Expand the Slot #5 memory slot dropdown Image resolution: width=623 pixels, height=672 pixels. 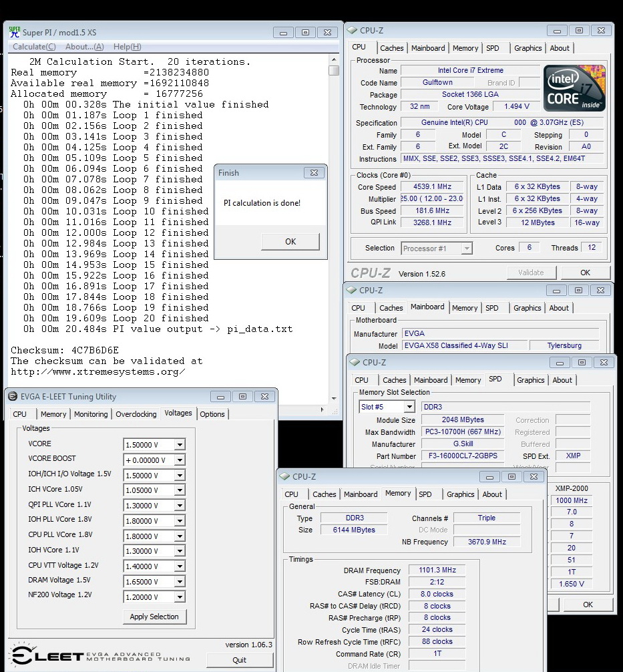point(409,406)
